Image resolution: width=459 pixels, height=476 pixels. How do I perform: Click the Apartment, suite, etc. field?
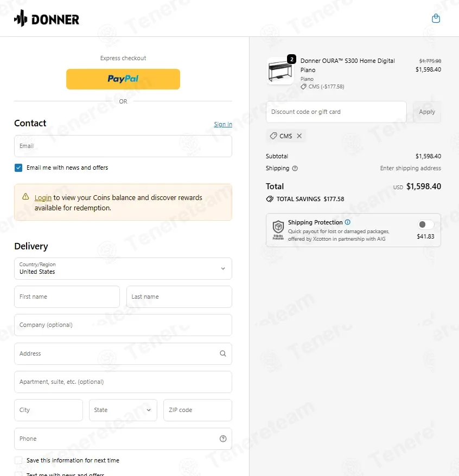(123, 382)
